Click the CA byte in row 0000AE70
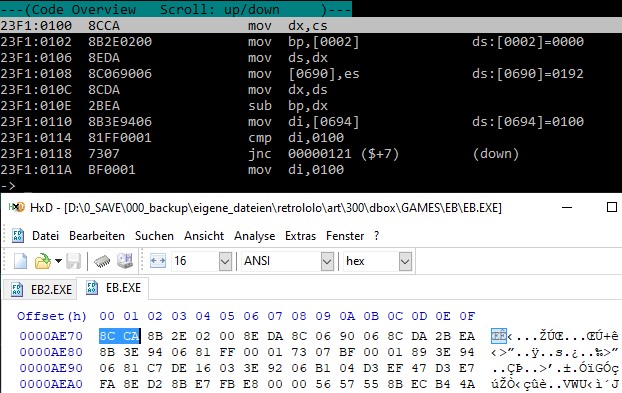 click(131, 336)
